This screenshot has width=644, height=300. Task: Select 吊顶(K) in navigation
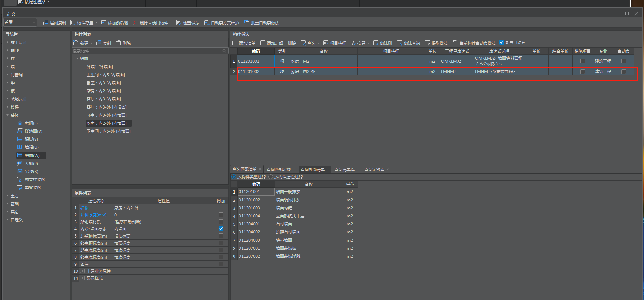(28, 172)
